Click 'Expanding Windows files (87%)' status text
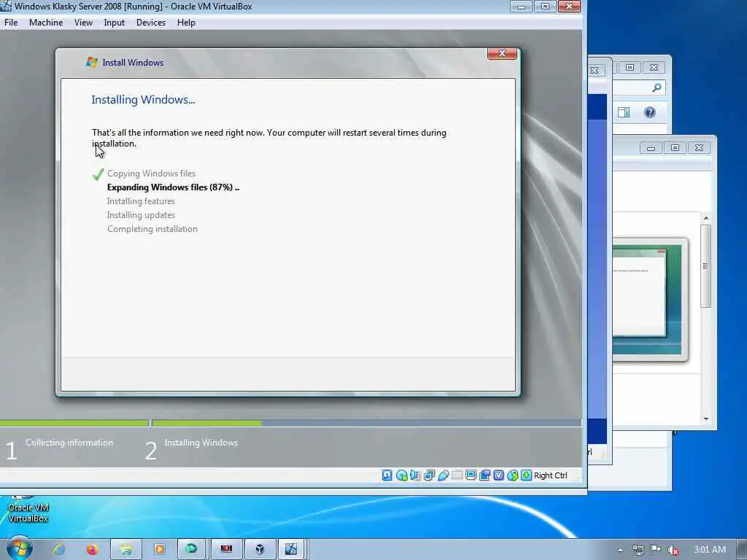747x560 pixels. coord(173,187)
